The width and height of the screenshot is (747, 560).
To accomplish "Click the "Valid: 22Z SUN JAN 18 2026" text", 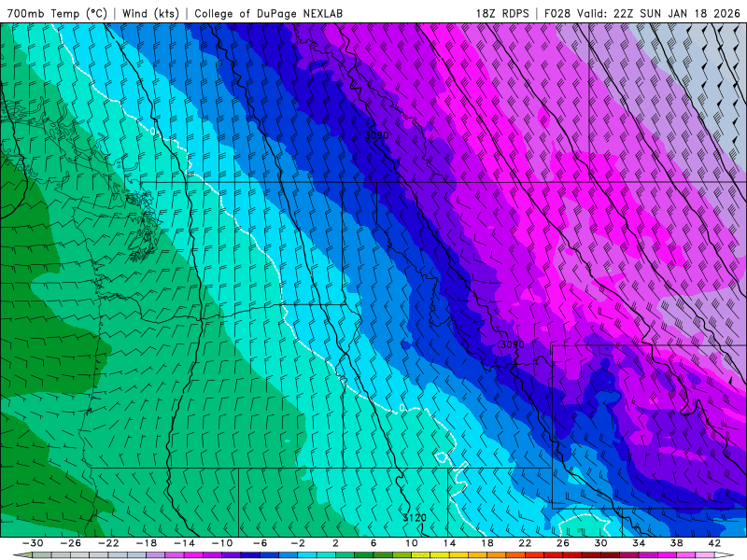I will [x=658, y=13].
